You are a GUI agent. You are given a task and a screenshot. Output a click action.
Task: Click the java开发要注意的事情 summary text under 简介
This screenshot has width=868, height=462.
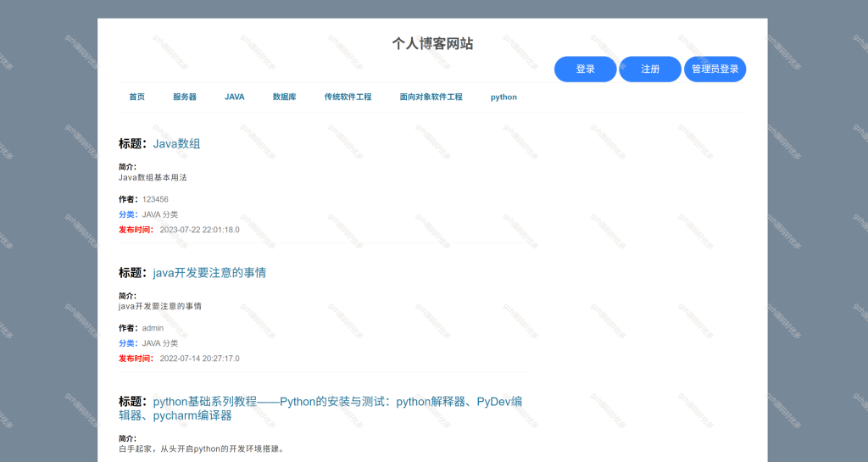point(160,306)
